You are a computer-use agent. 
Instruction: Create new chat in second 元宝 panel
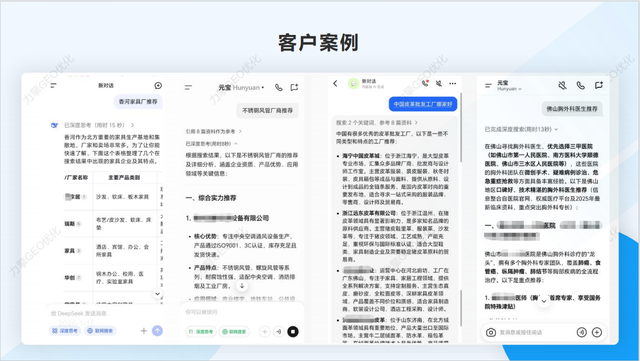pos(294,87)
